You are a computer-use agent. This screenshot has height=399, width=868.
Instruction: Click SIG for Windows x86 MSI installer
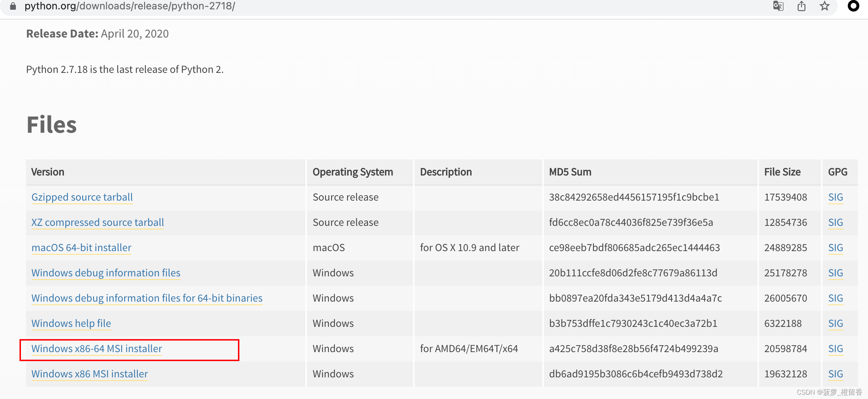(835, 374)
